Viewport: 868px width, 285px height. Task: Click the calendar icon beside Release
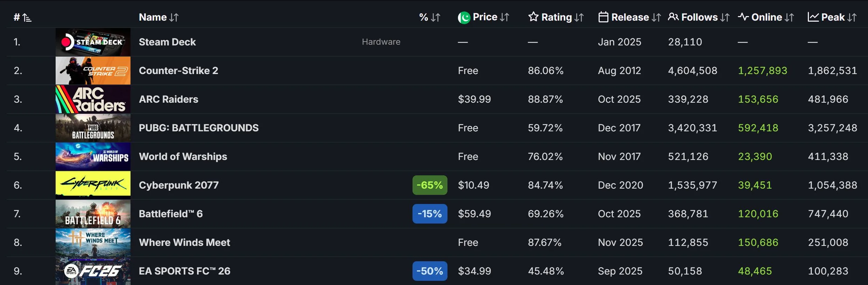603,17
